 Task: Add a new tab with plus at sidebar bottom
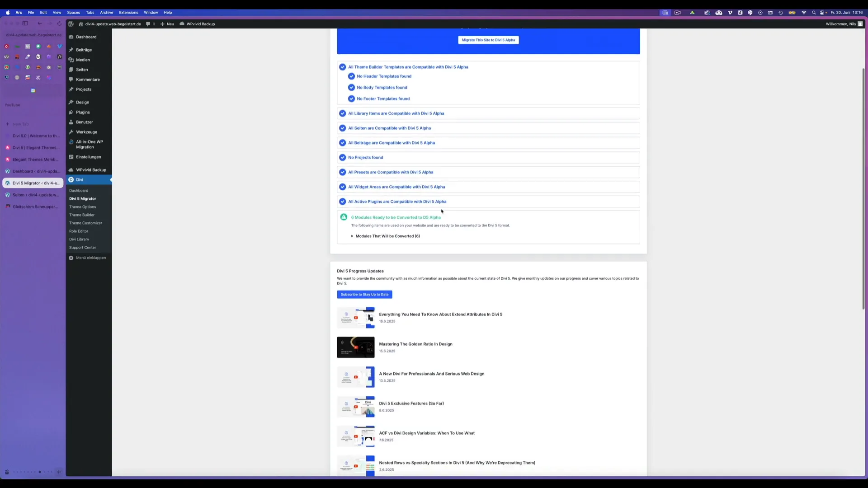[59, 472]
